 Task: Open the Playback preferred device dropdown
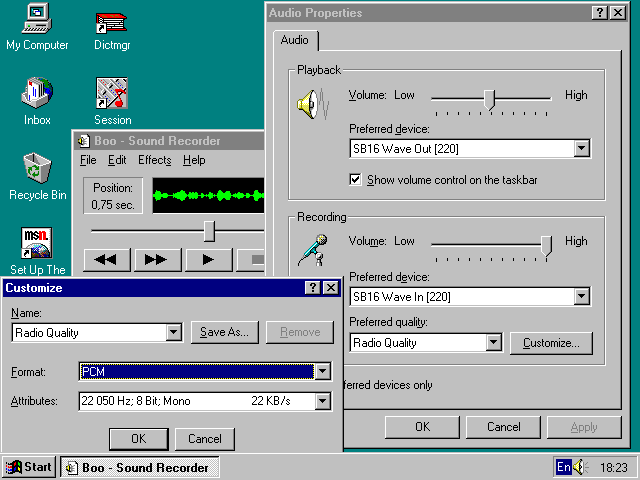(582, 149)
